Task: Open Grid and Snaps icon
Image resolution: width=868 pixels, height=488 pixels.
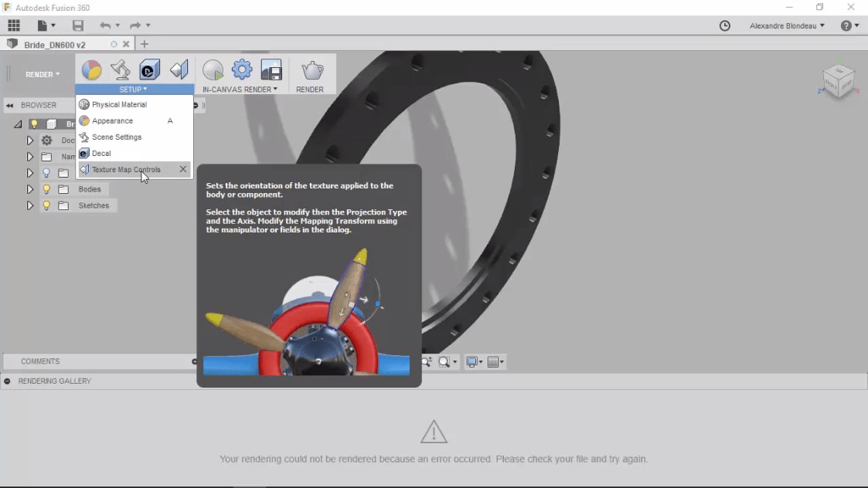Action: [x=492, y=362]
